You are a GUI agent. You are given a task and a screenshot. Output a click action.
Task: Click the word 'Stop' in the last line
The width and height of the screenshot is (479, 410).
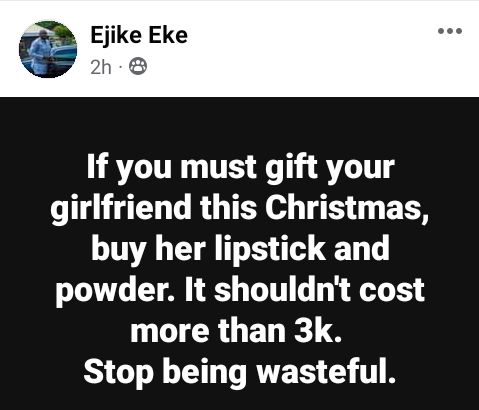pos(119,373)
